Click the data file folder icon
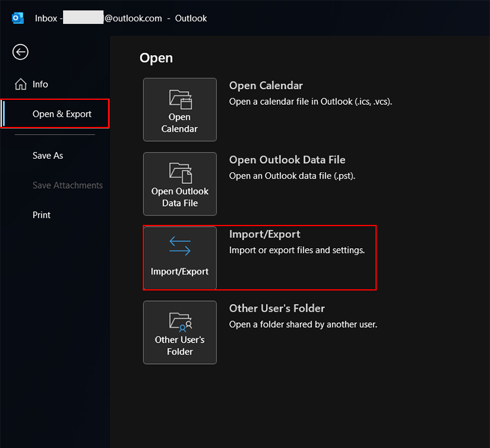This screenshot has width=490, height=448. pos(180,172)
